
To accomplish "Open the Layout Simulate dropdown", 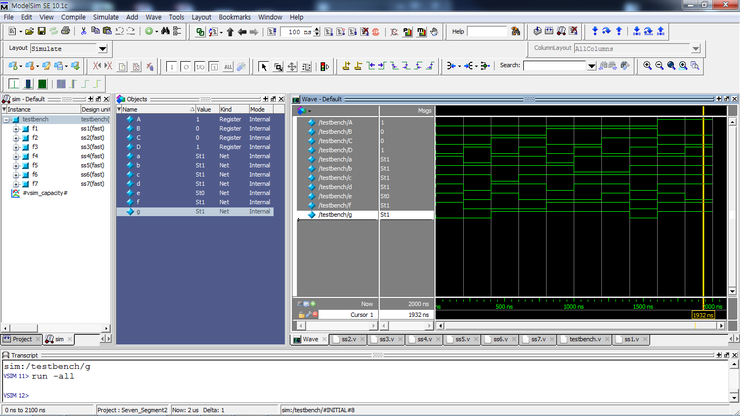I will 102,48.
